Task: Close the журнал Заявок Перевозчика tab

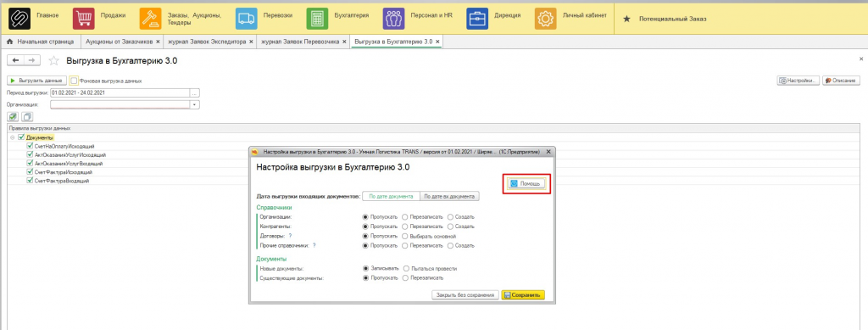Action: pos(344,42)
